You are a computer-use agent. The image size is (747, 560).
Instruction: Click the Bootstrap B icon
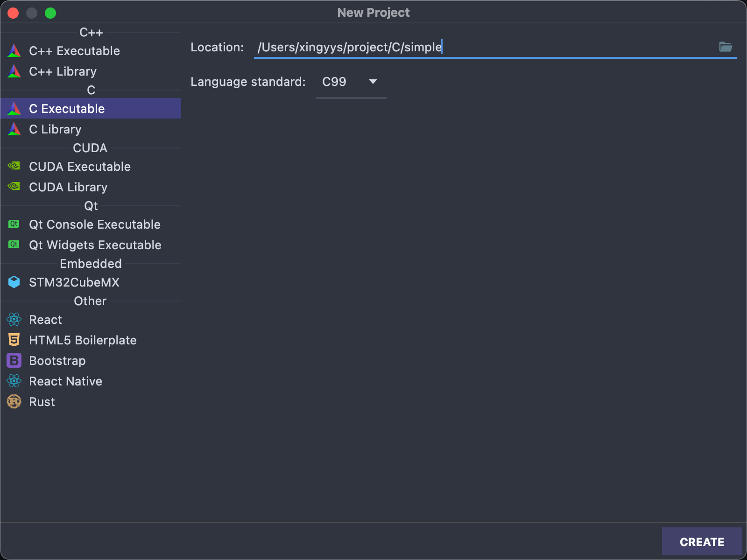[14, 360]
